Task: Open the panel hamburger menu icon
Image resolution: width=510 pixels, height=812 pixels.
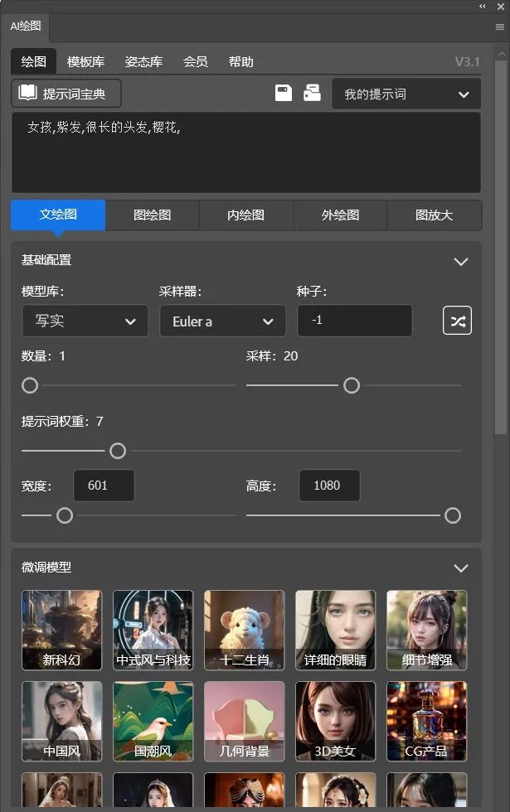Action: 499,27
